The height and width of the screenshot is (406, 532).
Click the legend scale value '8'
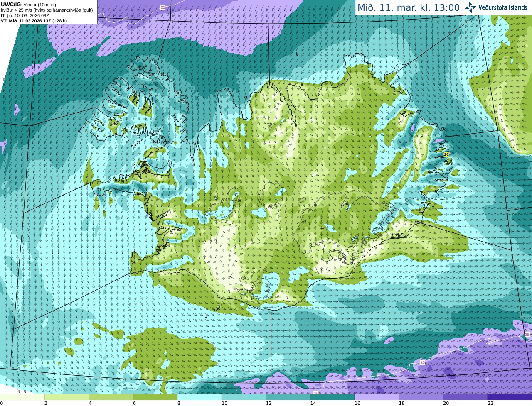click(179, 403)
